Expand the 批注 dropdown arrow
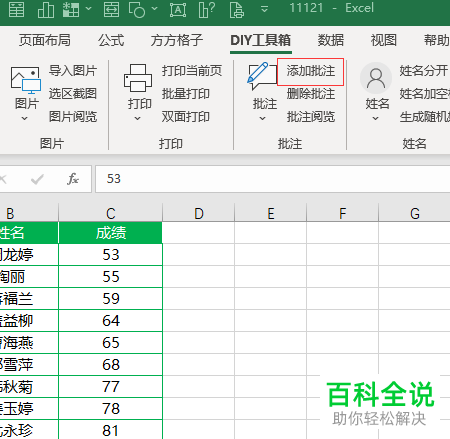 click(263, 118)
